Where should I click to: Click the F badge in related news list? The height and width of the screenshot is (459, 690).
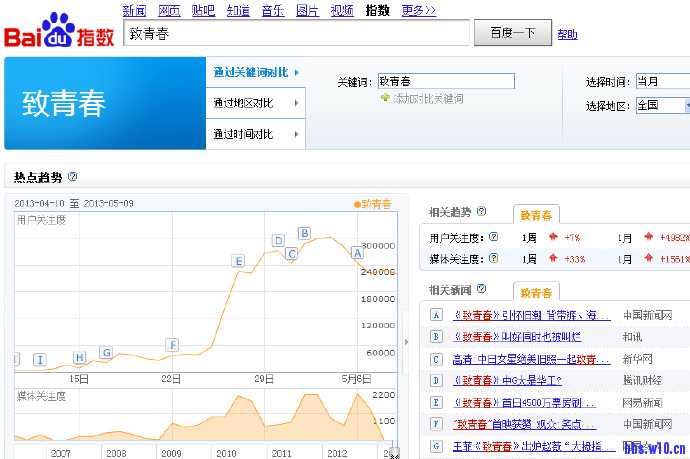coord(436,424)
